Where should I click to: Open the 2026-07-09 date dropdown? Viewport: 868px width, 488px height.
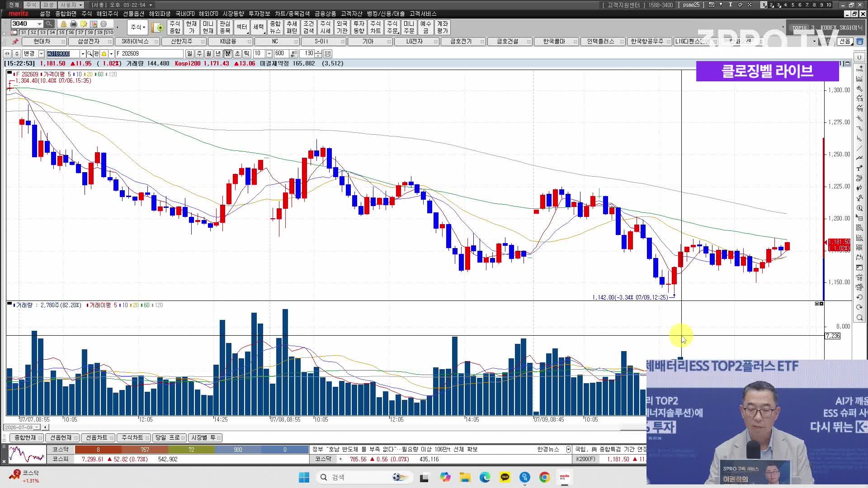[37, 427]
